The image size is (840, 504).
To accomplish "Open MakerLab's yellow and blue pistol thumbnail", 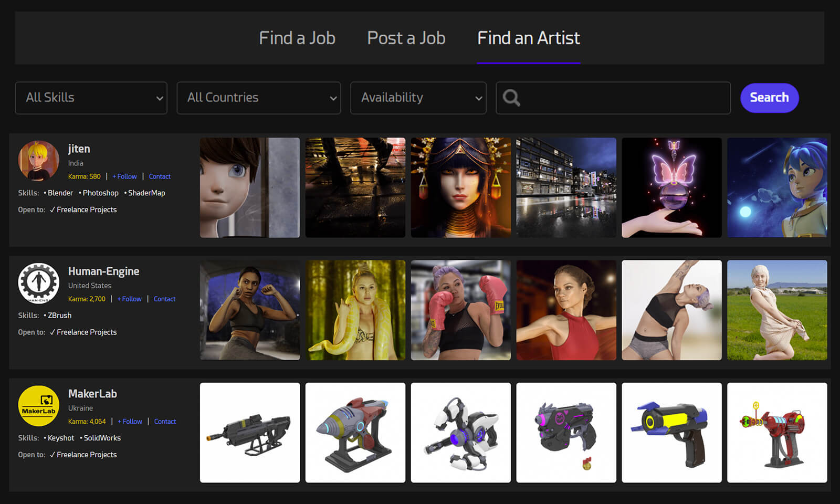I will [671, 433].
